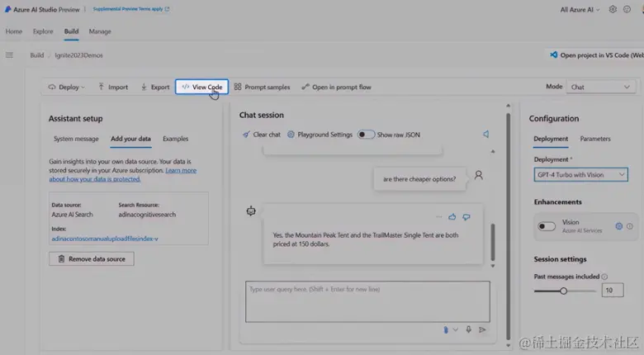
Task: Select Deployment tab in Configuration
Action: [x=551, y=139]
